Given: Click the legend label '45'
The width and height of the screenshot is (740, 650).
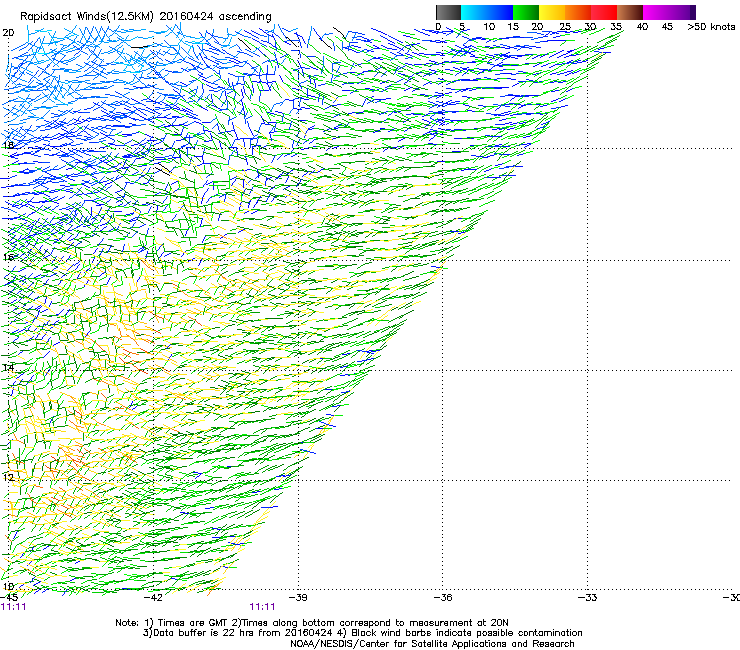Looking at the screenshot, I should (x=667, y=26).
